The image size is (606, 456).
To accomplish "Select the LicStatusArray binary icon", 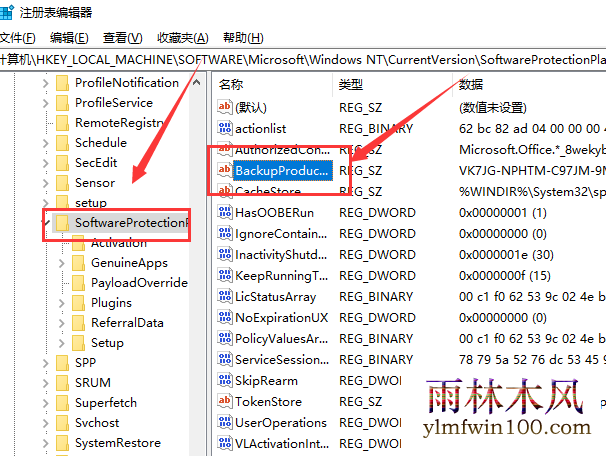I will click(225, 296).
